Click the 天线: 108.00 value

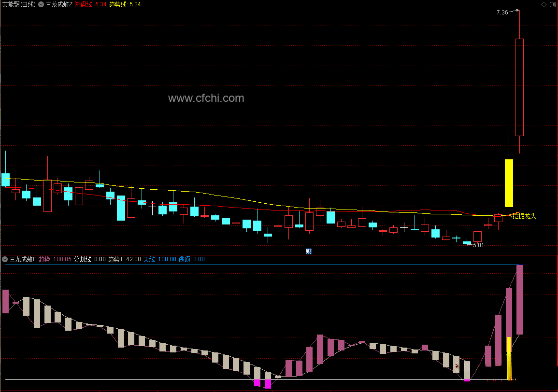point(160,259)
